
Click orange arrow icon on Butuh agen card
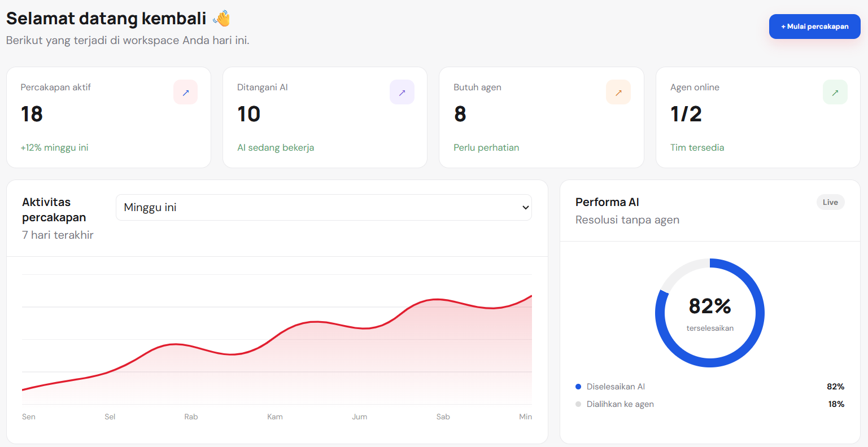[x=618, y=92]
